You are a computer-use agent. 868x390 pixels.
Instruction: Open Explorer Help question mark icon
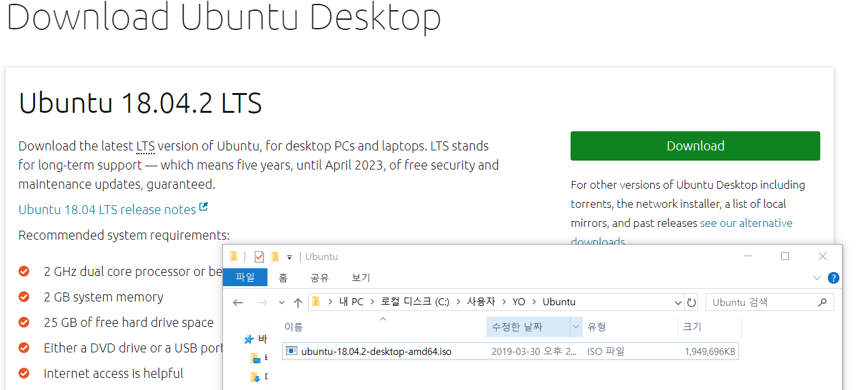click(x=833, y=278)
